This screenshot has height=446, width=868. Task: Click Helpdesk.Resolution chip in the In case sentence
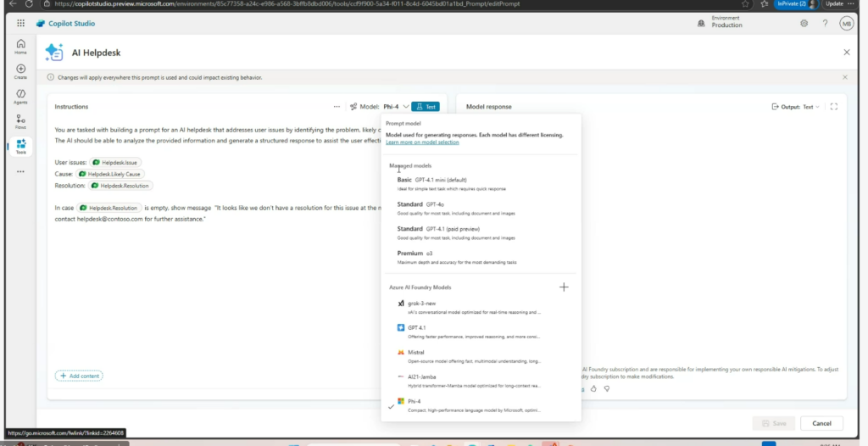108,208
